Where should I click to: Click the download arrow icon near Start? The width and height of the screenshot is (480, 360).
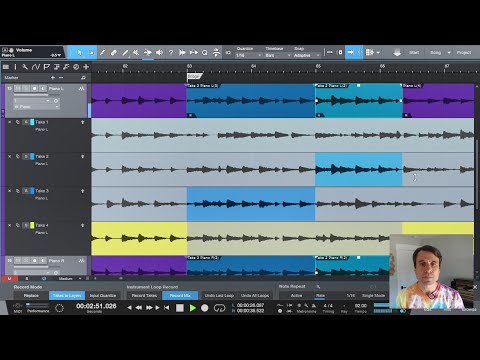(397, 53)
